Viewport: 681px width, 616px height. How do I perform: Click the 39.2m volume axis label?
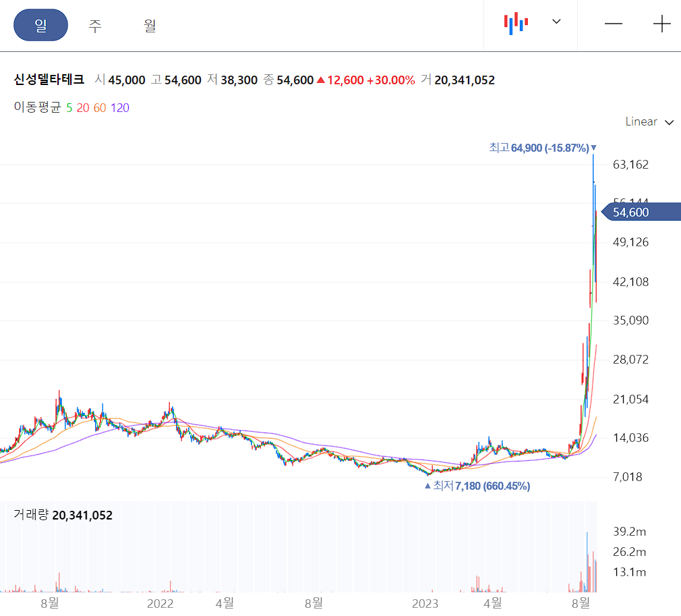point(630,531)
